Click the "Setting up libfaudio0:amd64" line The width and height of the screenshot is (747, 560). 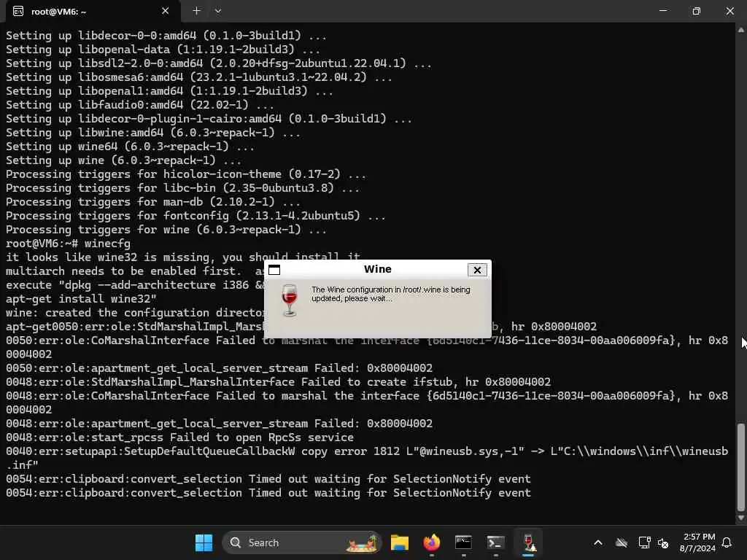(140, 105)
